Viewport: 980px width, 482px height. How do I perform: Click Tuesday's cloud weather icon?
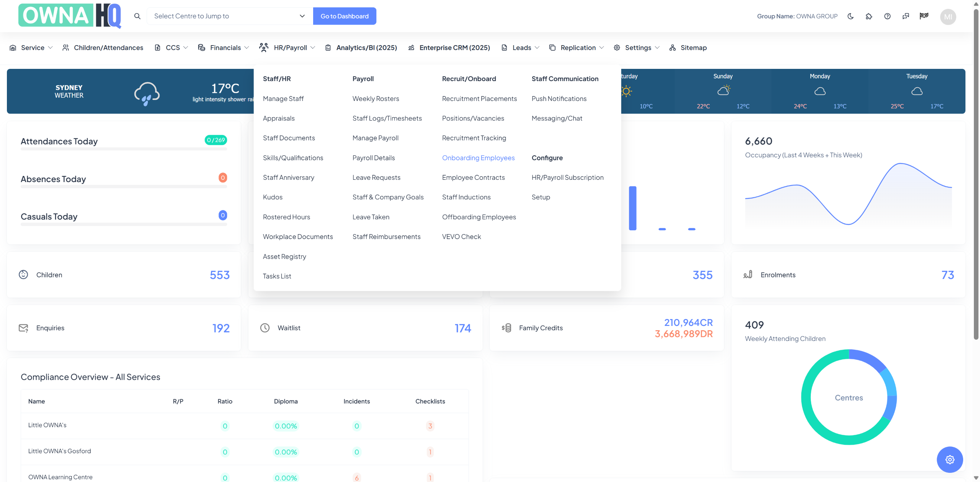917,91
